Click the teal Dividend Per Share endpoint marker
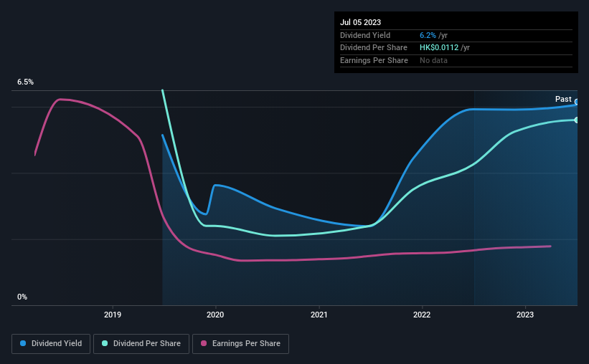589x364 pixels. pyautogui.click(x=576, y=120)
